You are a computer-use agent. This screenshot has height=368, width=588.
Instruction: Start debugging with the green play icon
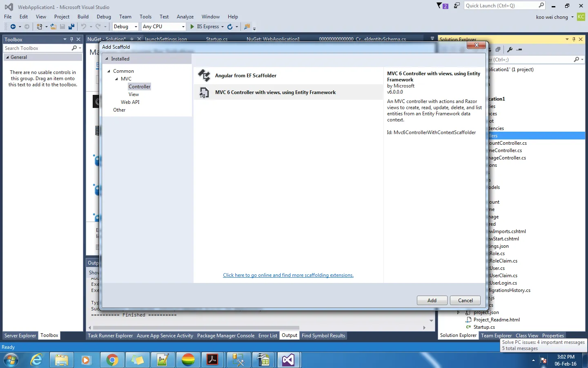(192, 27)
